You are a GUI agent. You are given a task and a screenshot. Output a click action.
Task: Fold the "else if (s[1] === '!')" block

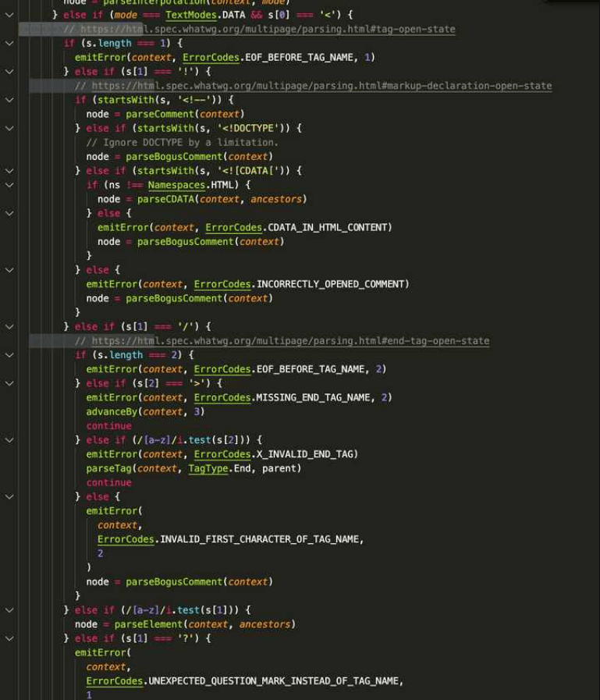[x=9, y=72]
